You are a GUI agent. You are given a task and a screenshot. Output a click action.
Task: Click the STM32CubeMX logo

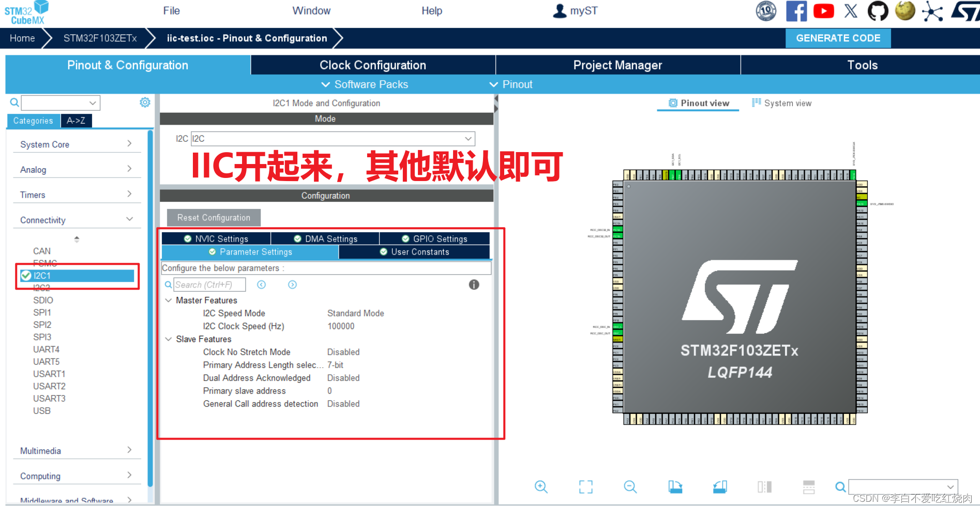click(x=26, y=12)
